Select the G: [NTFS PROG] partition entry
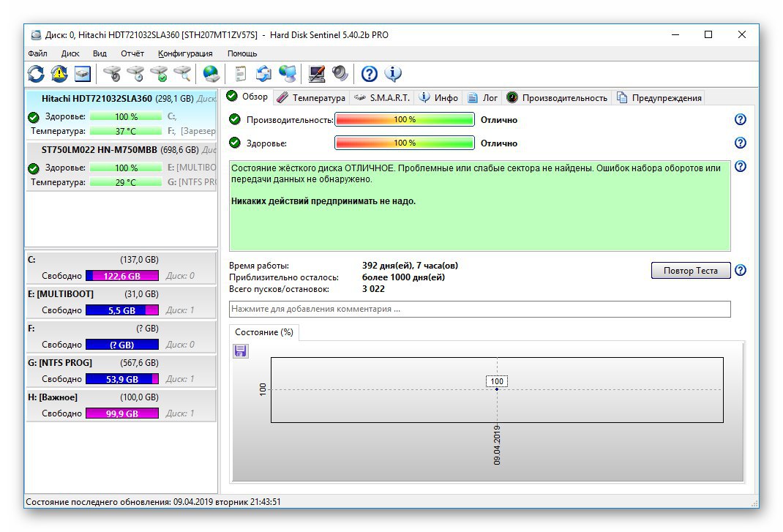 (x=121, y=371)
